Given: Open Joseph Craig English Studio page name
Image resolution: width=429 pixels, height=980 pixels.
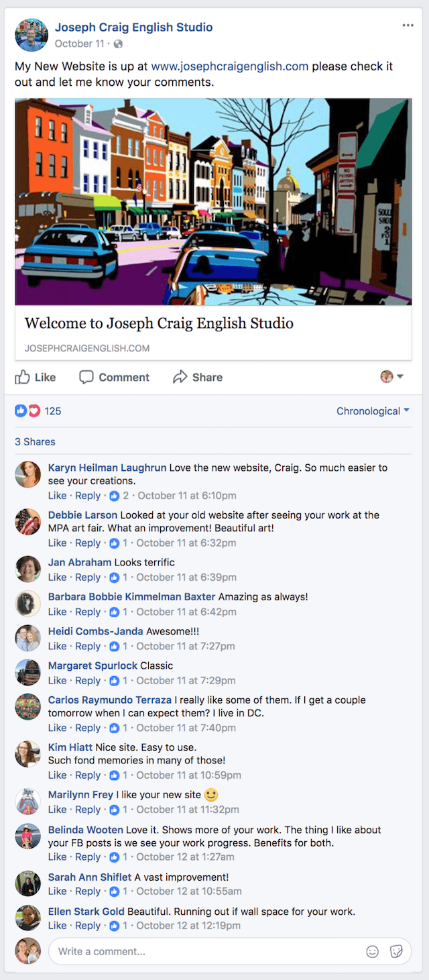Looking at the screenshot, I should pyautogui.click(x=134, y=28).
